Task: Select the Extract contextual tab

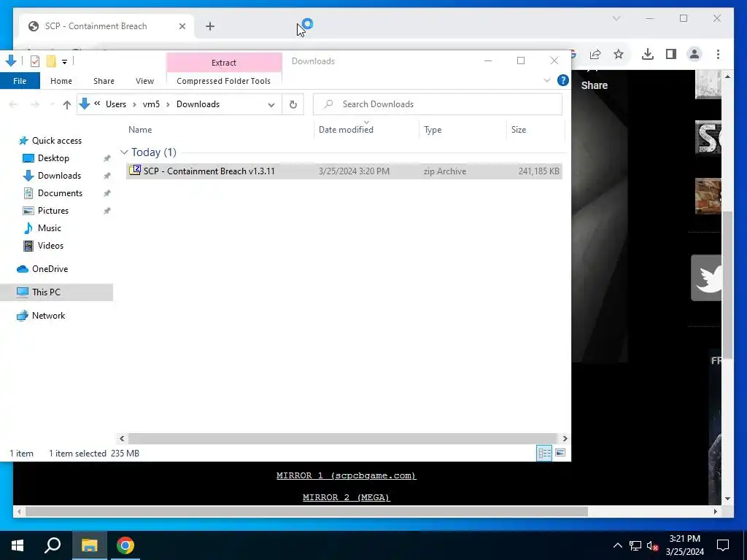Action: 224,63
